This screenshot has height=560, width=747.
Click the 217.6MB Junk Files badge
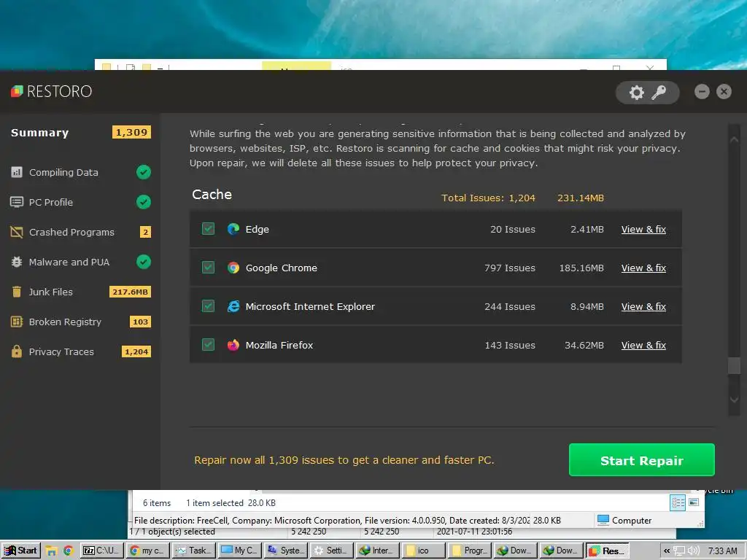pos(130,292)
